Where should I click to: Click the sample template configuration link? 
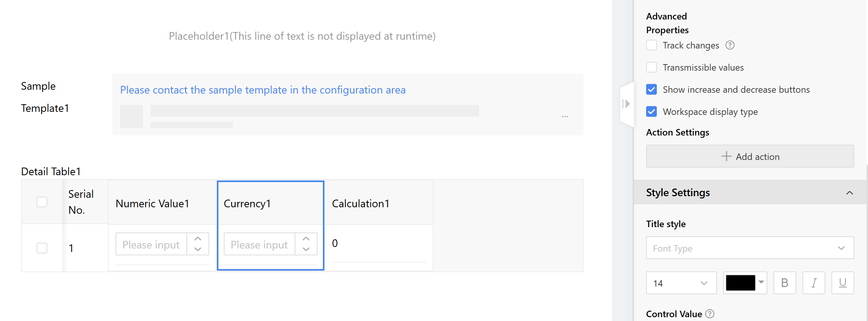tap(263, 90)
